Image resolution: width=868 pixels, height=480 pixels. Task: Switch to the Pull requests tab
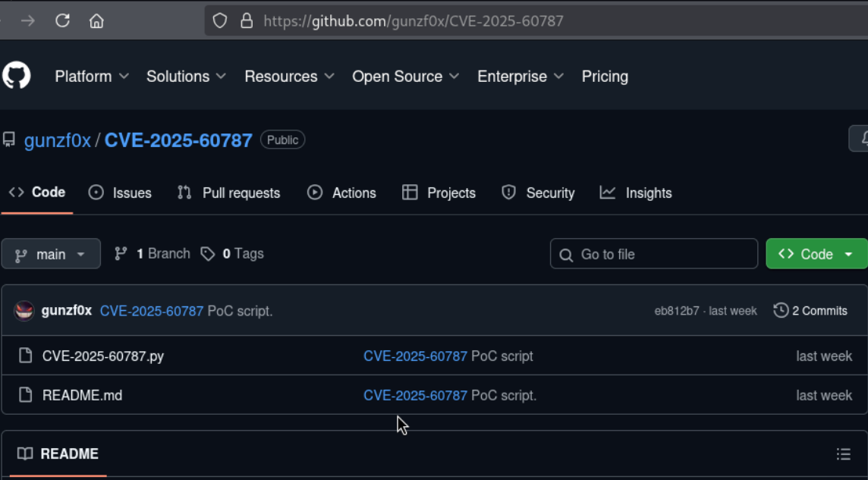coord(228,193)
